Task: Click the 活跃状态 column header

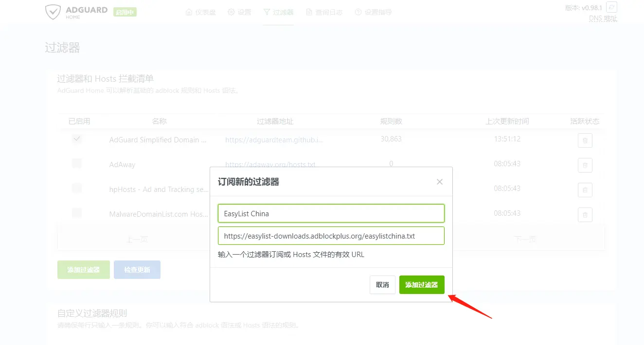Action: [585, 121]
